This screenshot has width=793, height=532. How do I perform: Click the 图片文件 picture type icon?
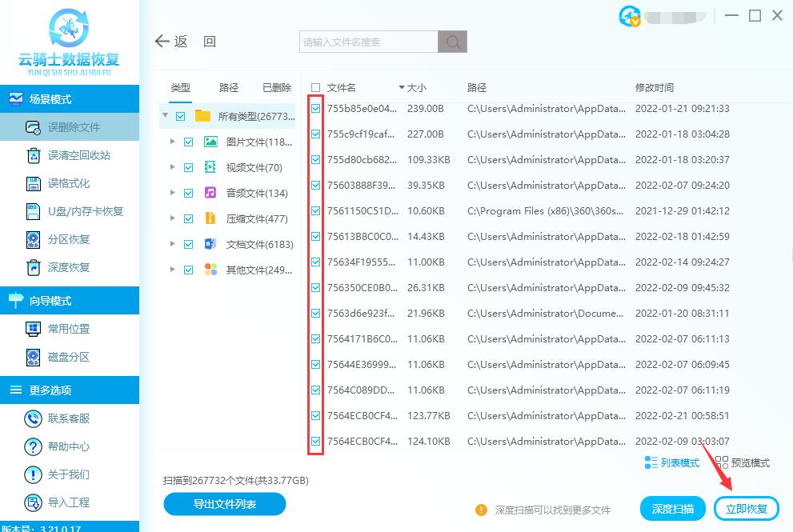coord(211,142)
